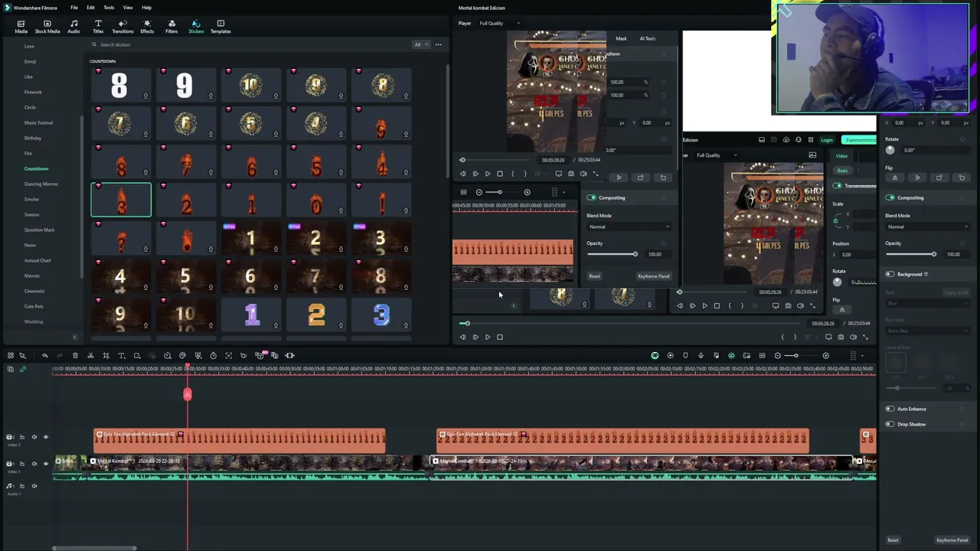Open the Media tab in the top toolbar
980x551 pixels.
point(21,27)
